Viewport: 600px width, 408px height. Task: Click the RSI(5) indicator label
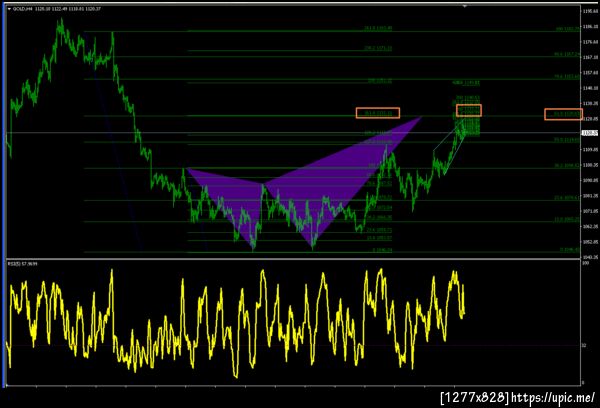point(23,264)
